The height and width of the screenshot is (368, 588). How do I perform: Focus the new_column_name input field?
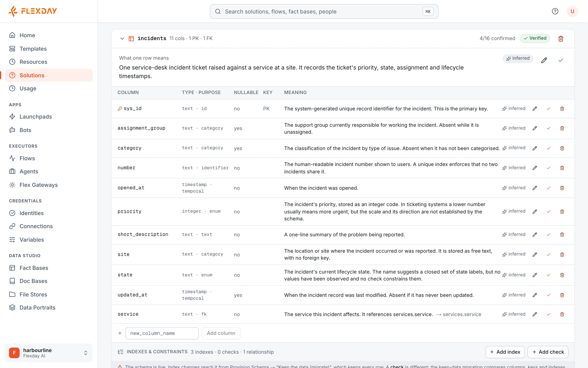pos(162,333)
